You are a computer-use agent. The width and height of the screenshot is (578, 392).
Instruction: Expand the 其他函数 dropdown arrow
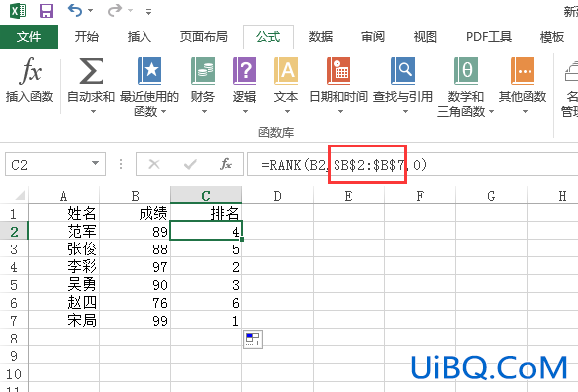(x=525, y=111)
